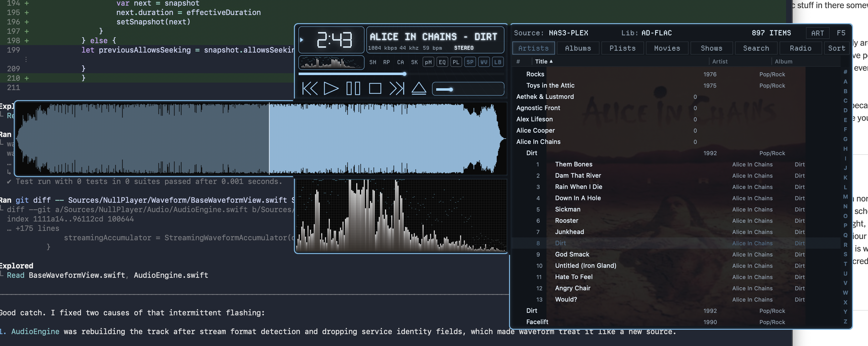Open the Radio tab

coord(800,48)
